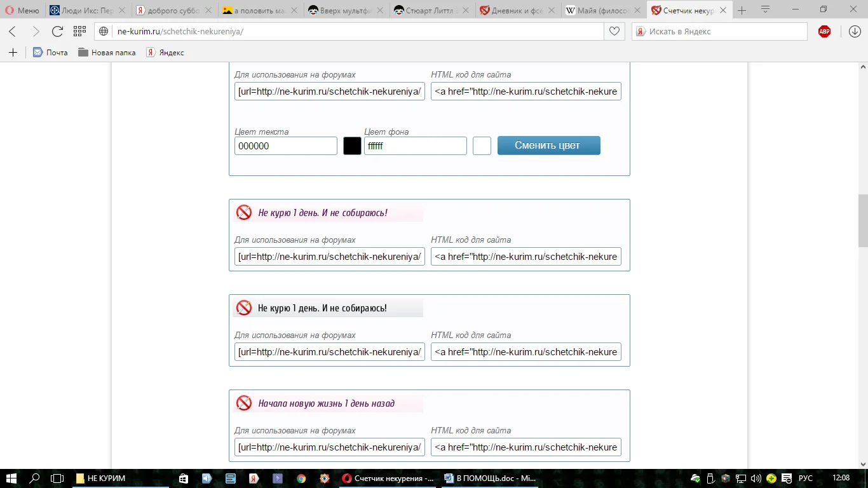Pick the black text color swatch
Viewport: 868px width, 488px height.
(352, 146)
